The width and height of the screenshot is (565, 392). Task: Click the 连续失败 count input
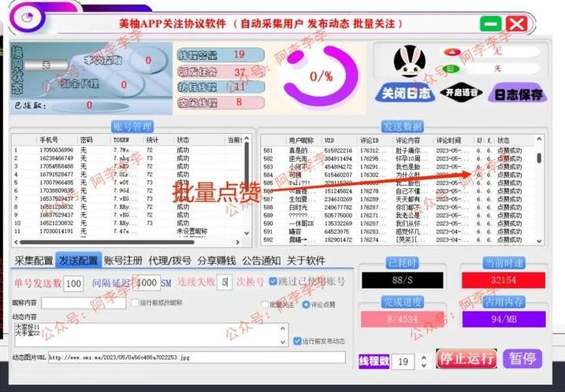click(x=225, y=283)
